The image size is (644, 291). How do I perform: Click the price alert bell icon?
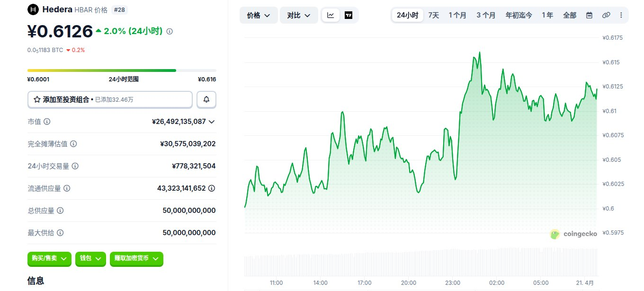(206, 100)
